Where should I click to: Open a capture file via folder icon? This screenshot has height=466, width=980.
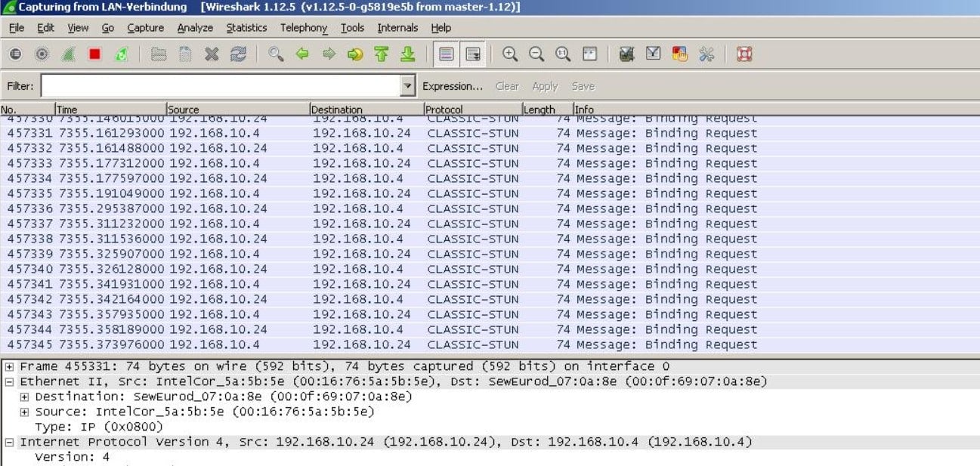159,54
